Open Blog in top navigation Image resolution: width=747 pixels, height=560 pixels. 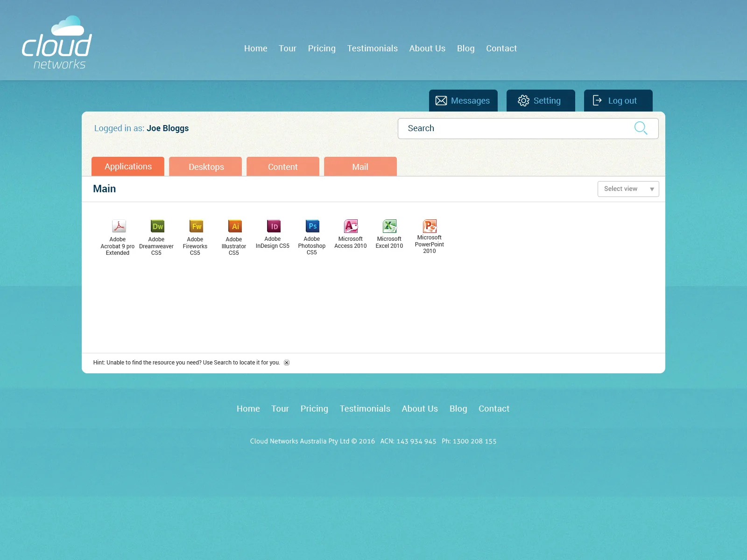[x=465, y=49]
